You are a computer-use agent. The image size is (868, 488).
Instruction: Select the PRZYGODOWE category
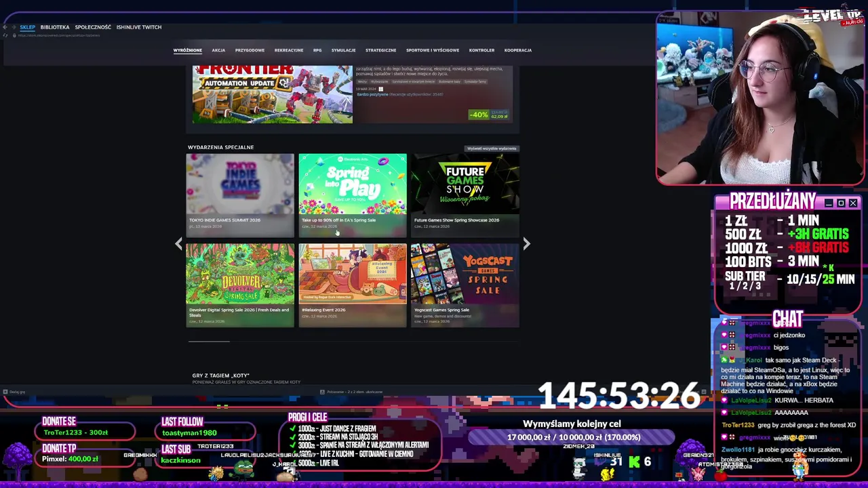click(x=250, y=50)
